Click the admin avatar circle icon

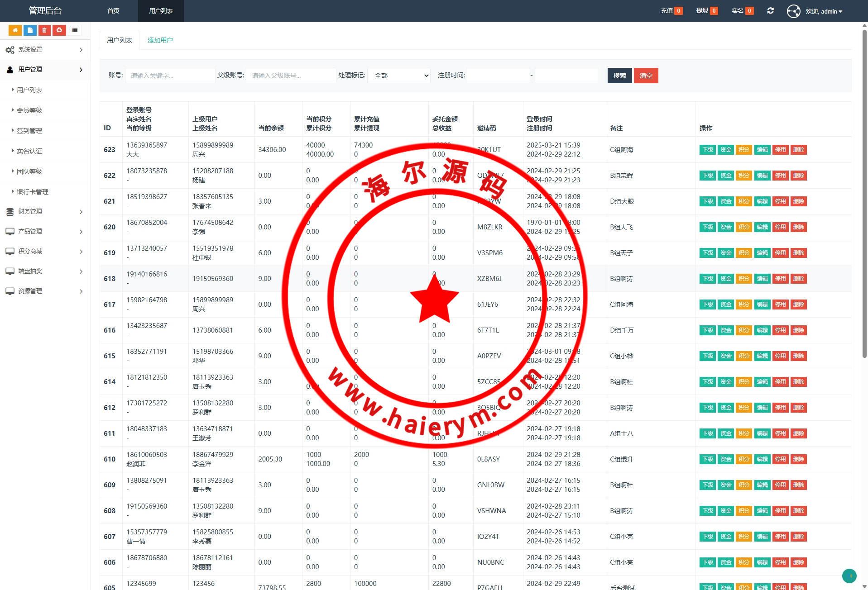(x=793, y=11)
